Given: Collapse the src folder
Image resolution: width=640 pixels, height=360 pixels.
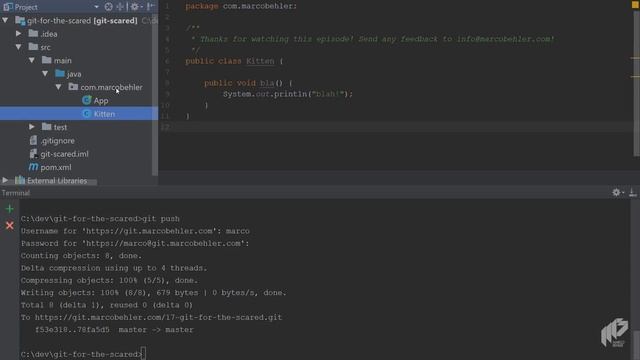Looking at the screenshot, I should click(x=19, y=47).
